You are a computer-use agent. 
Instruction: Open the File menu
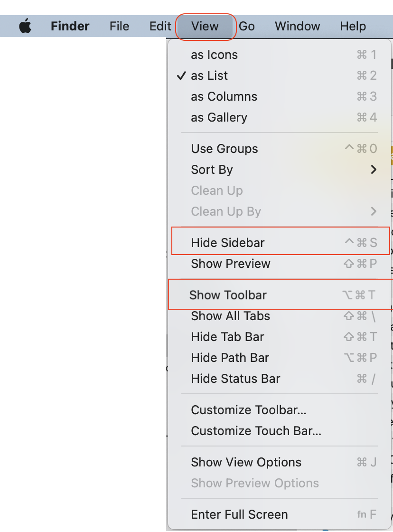point(119,27)
